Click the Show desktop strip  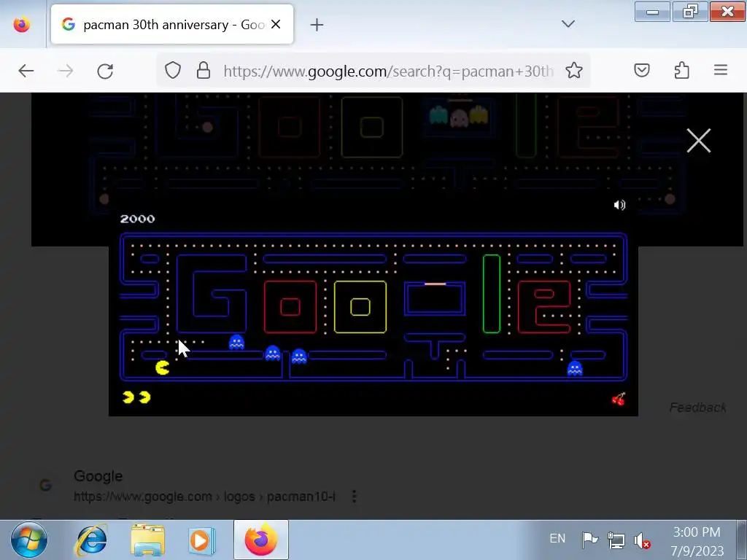pos(742,540)
